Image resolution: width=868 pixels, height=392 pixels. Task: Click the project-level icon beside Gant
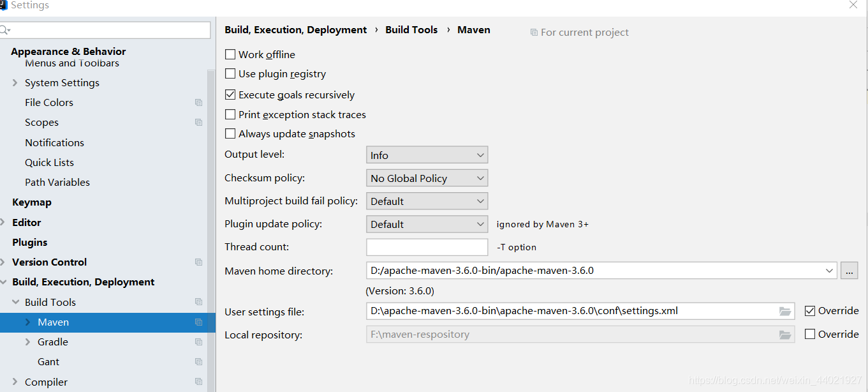199,361
